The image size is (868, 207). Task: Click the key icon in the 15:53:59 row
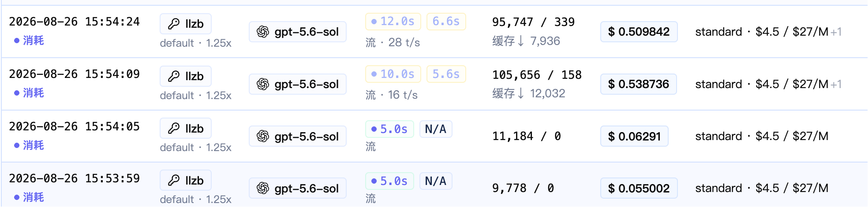tap(174, 181)
